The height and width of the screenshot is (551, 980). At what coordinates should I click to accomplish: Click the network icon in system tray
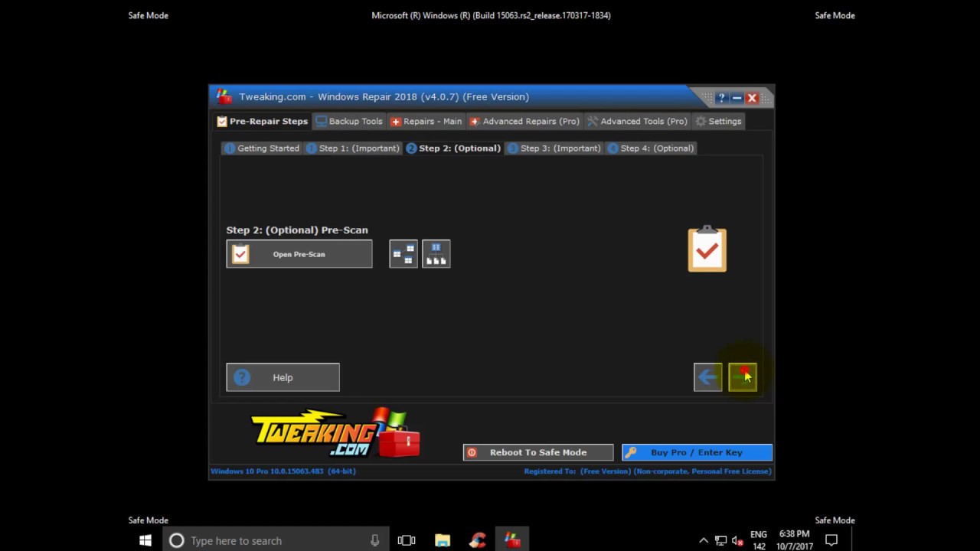click(720, 540)
